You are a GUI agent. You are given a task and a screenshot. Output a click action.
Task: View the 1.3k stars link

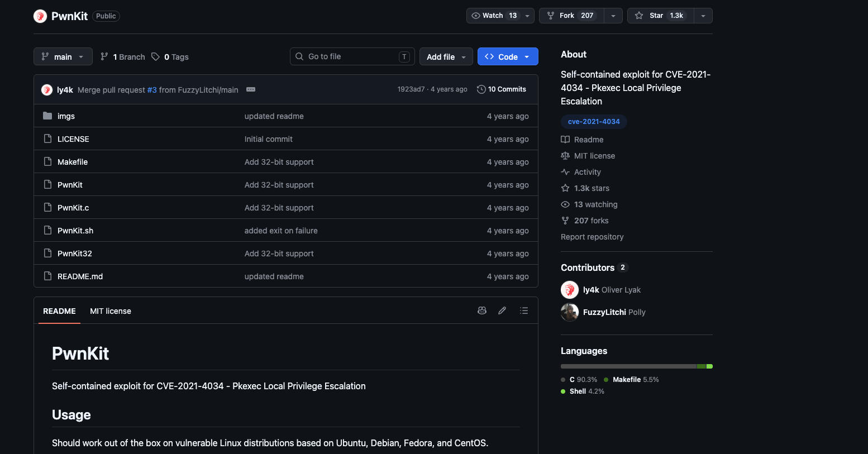pyautogui.click(x=585, y=188)
